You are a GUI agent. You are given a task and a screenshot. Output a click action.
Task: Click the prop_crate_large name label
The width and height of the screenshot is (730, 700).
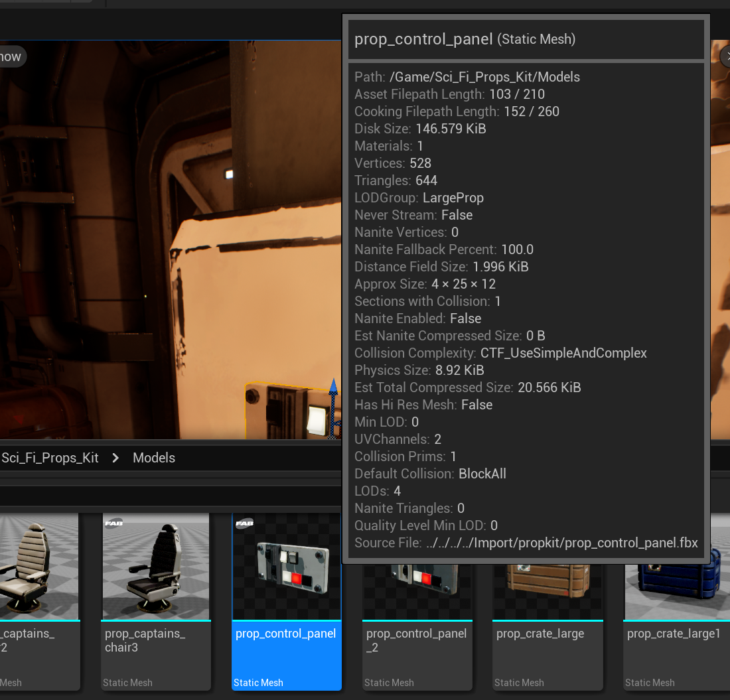click(540, 634)
